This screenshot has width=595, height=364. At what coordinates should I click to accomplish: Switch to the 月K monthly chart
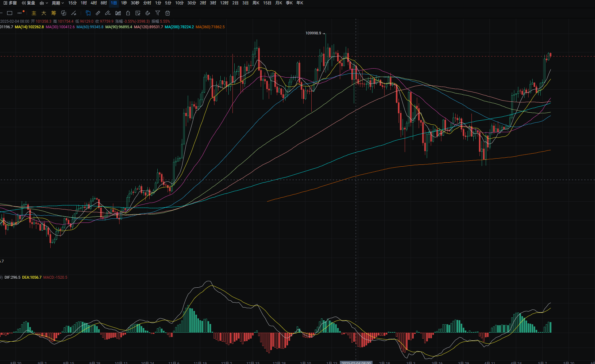279,3
